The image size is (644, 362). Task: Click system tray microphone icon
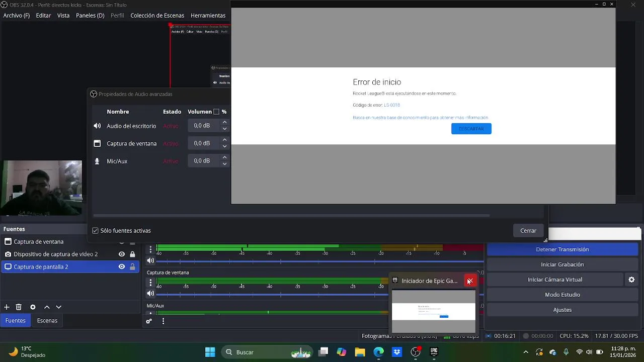click(566, 352)
